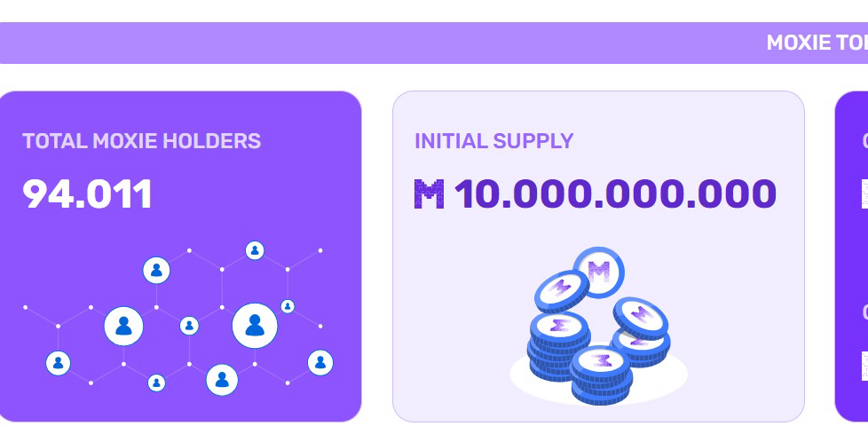Viewport: 868px width, 434px height.
Task: Click the upper icon in the cut-off right card
Action: click(x=864, y=193)
